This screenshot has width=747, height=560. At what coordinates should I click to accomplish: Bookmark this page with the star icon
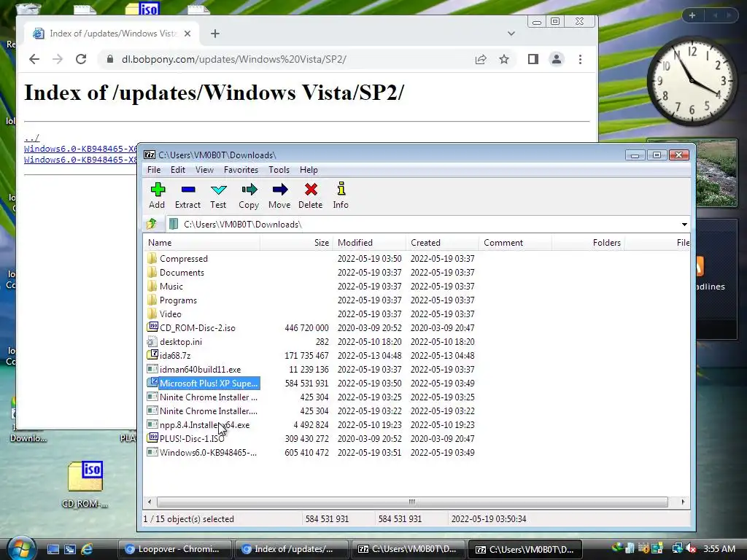point(504,59)
